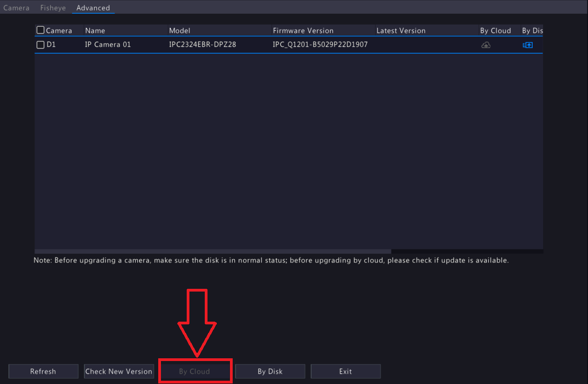Click the By Disk button at bottom
This screenshot has height=384, width=588.
click(x=270, y=371)
